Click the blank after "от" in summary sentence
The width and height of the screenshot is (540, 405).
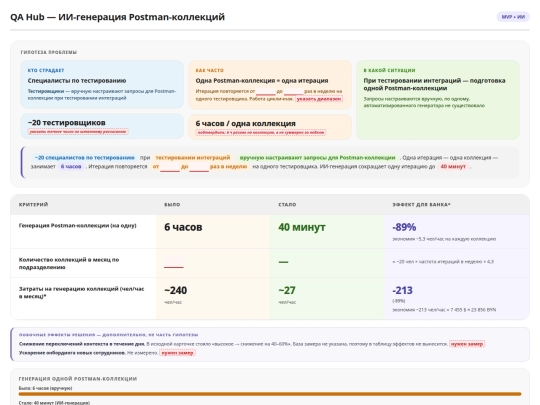pyautogui.click(x=170, y=167)
